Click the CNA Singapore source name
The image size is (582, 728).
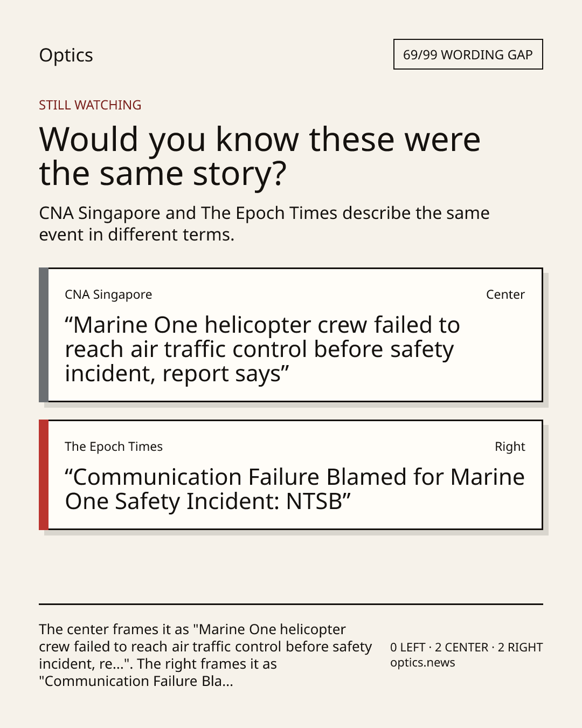108,294
